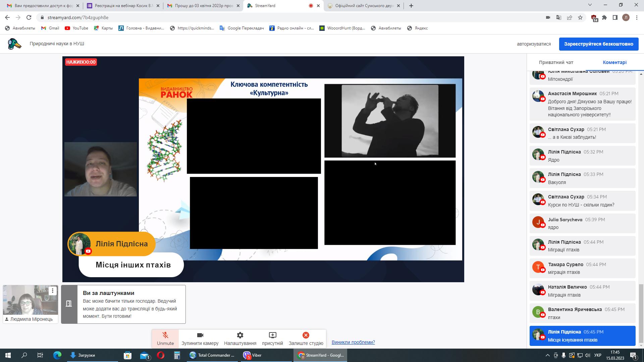The height and width of the screenshot is (362, 644).
Task: Bookmark this page with star icon
Action: click(580, 17)
